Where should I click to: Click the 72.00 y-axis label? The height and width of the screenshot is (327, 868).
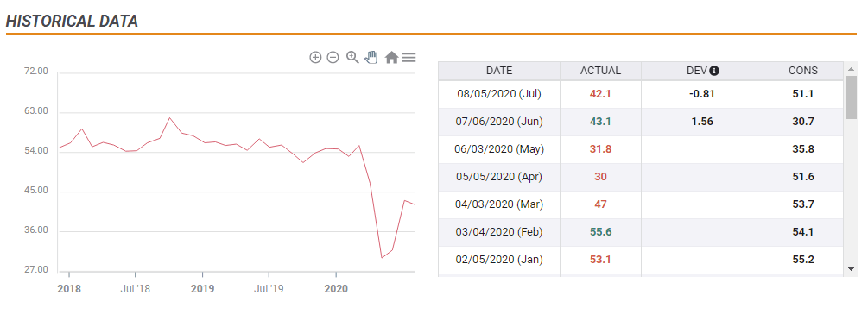[35, 72]
